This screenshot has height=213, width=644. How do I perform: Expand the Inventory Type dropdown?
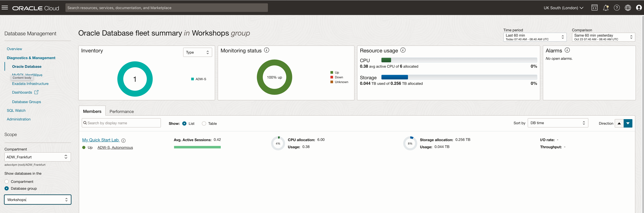pos(197,52)
